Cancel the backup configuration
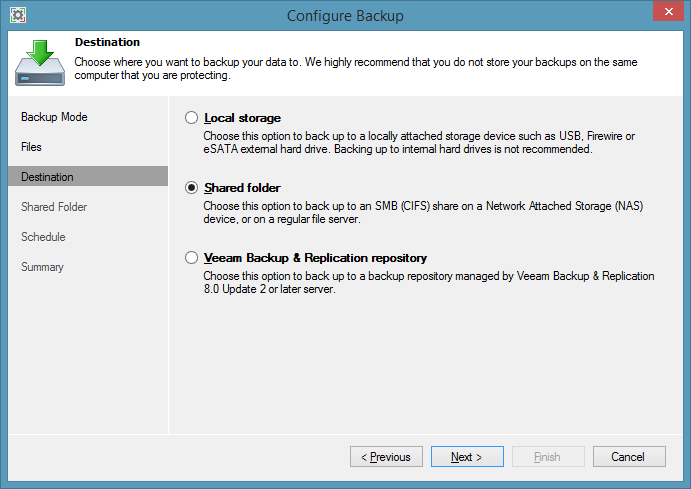The height and width of the screenshot is (489, 691). 628,457
